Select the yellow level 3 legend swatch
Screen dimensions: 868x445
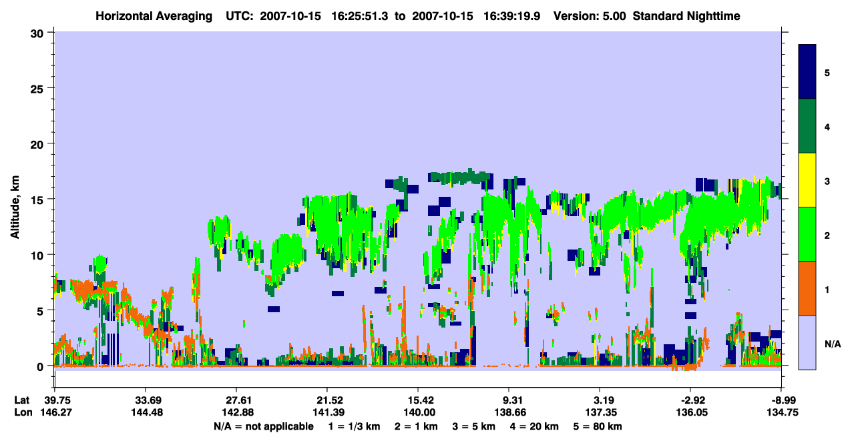pyautogui.click(x=807, y=180)
